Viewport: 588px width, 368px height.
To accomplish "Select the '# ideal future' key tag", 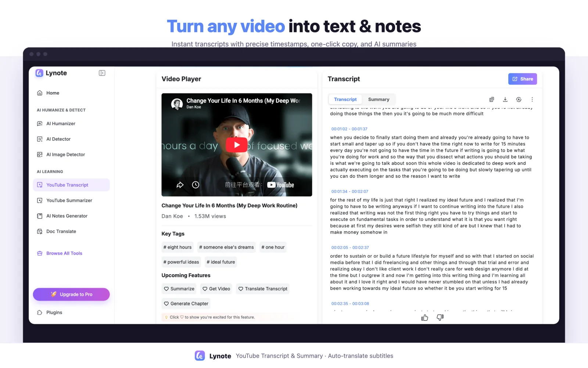I will [x=221, y=262].
